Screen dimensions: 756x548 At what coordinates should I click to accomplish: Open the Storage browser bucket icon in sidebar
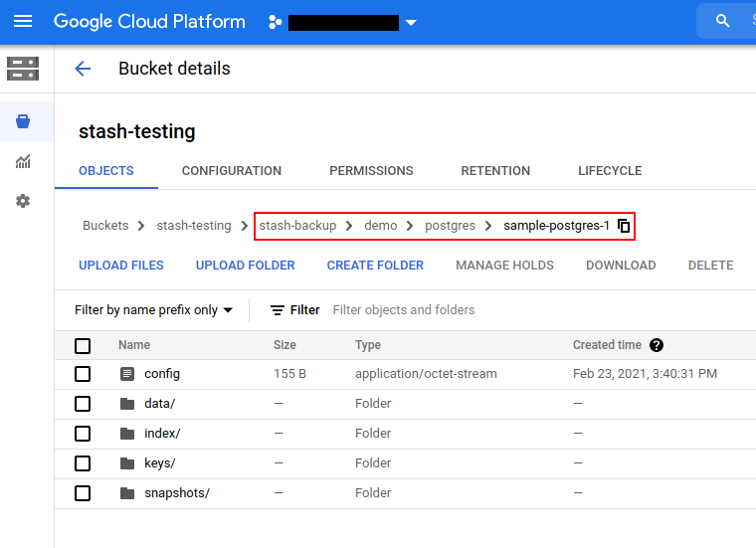tap(23, 122)
